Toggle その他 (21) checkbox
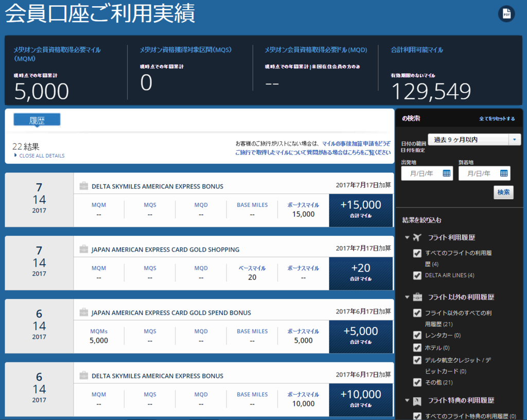Viewport: 527px width, 420px height. (x=417, y=382)
